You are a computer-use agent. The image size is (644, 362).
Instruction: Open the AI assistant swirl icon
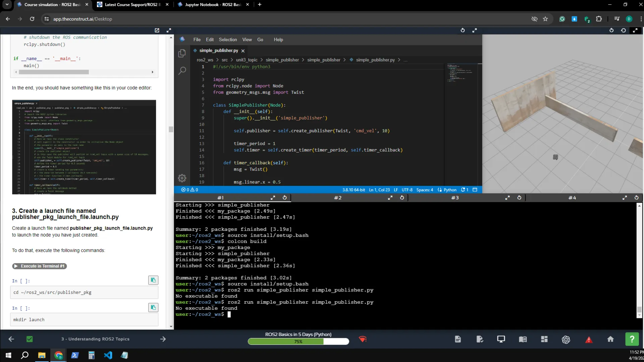point(566,340)
